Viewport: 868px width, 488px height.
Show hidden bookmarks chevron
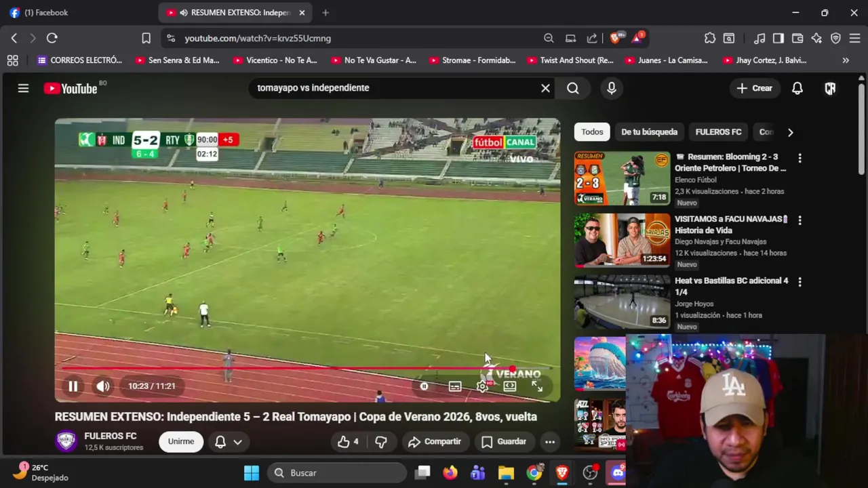(846, 60)
